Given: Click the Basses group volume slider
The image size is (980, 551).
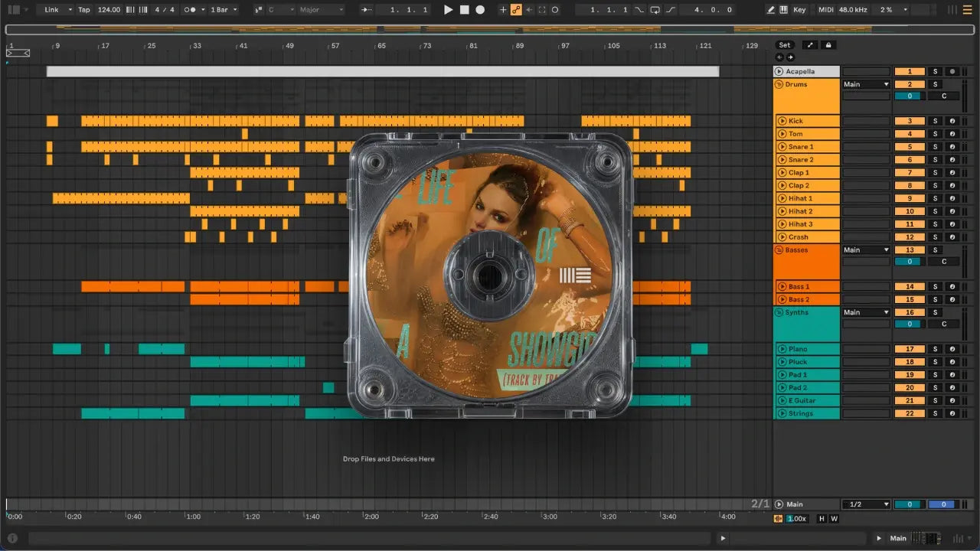Looking at the screenshot, I should (910, 262).
